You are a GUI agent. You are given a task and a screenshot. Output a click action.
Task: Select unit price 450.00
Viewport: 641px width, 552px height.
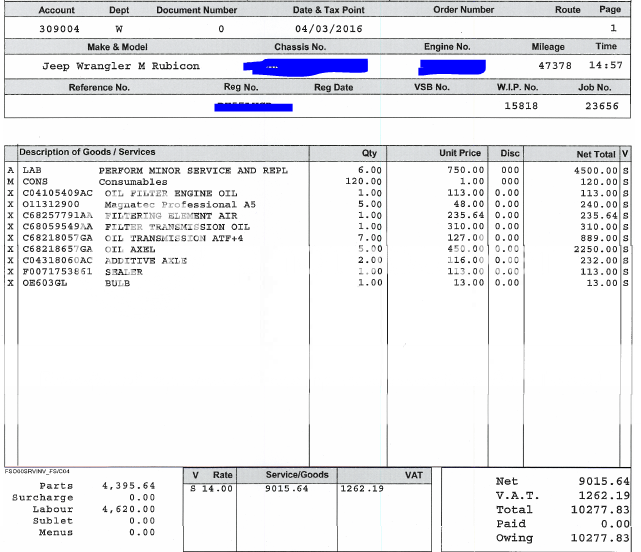click(x=466, y=249)
